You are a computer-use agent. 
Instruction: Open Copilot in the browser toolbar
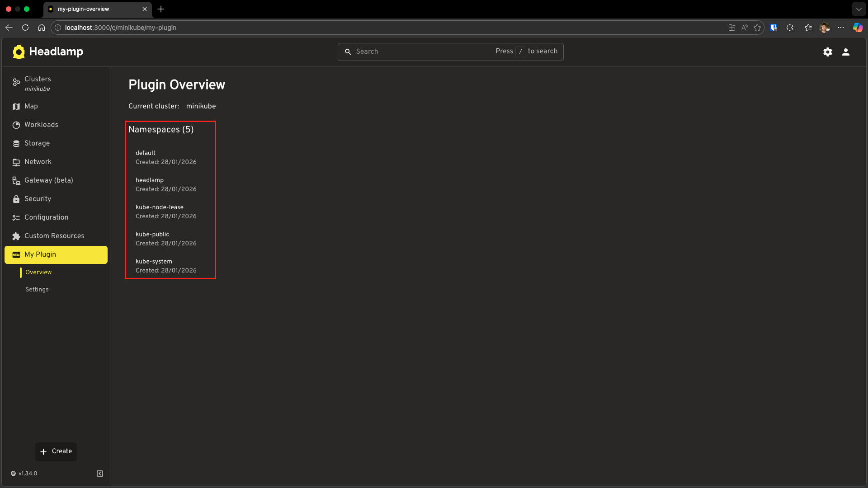[857, 28]
